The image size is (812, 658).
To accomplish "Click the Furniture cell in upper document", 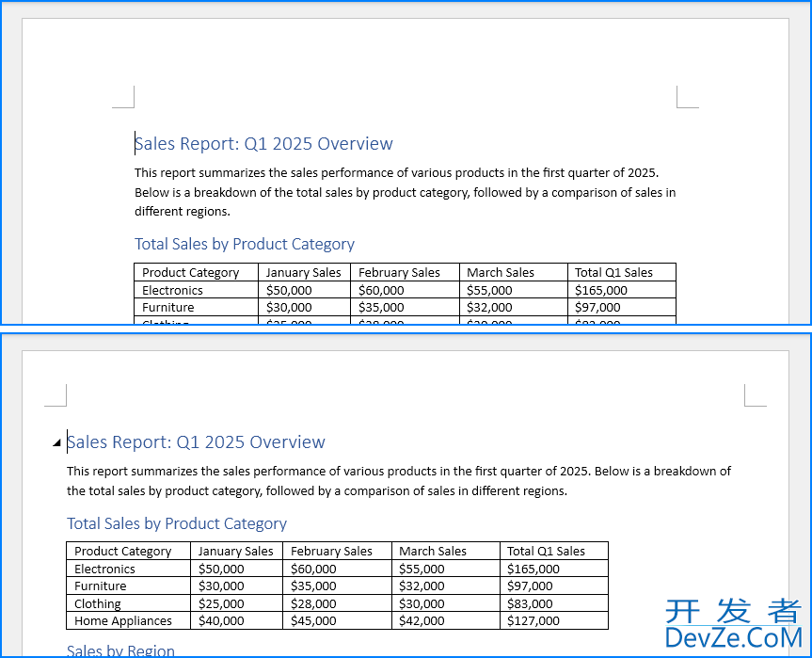I will coord(197,307).
